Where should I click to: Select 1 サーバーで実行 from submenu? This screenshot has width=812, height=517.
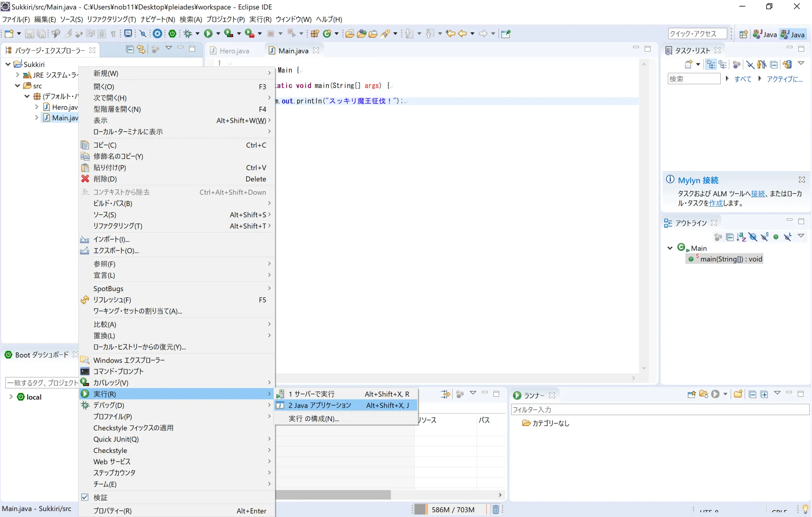click(x=346, y=394)
